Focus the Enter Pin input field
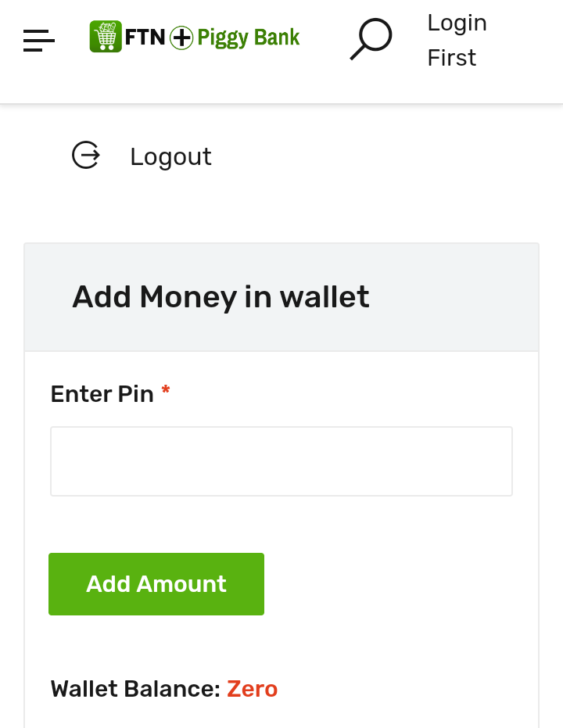 pos(281,461)
